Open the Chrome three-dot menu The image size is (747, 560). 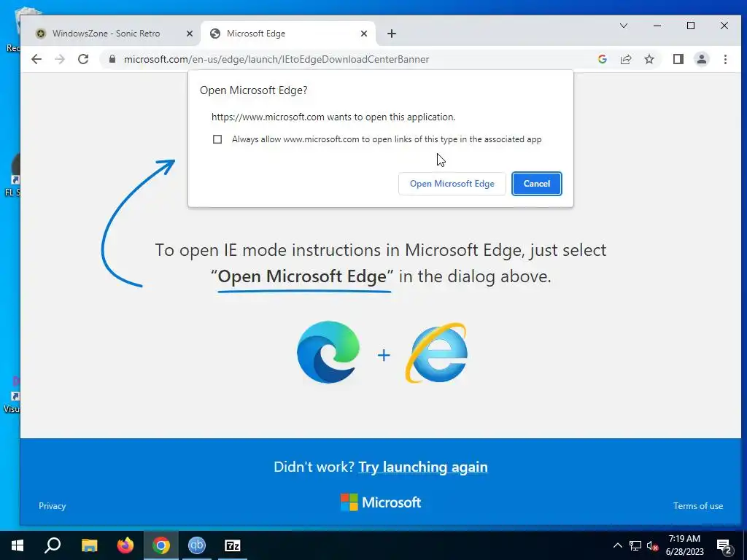(725, 59)
